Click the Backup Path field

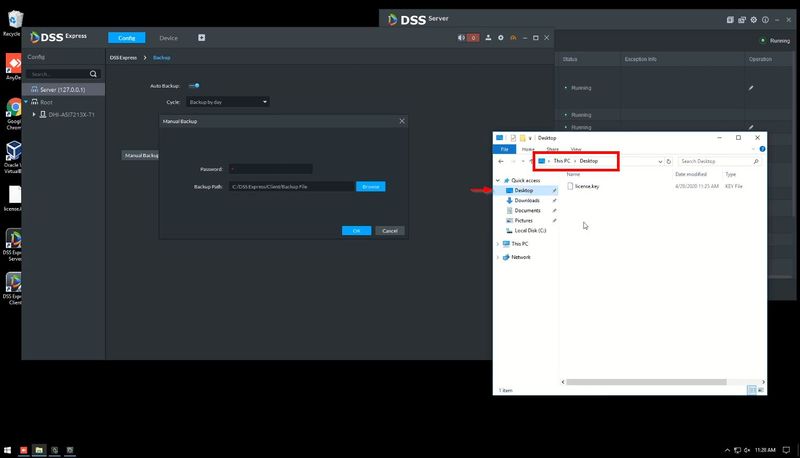coord(291,187)
